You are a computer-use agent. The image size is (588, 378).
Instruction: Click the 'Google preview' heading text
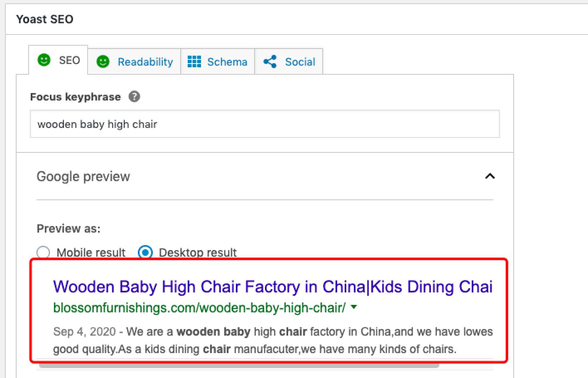pyautogui.click(x=83, y=177)
